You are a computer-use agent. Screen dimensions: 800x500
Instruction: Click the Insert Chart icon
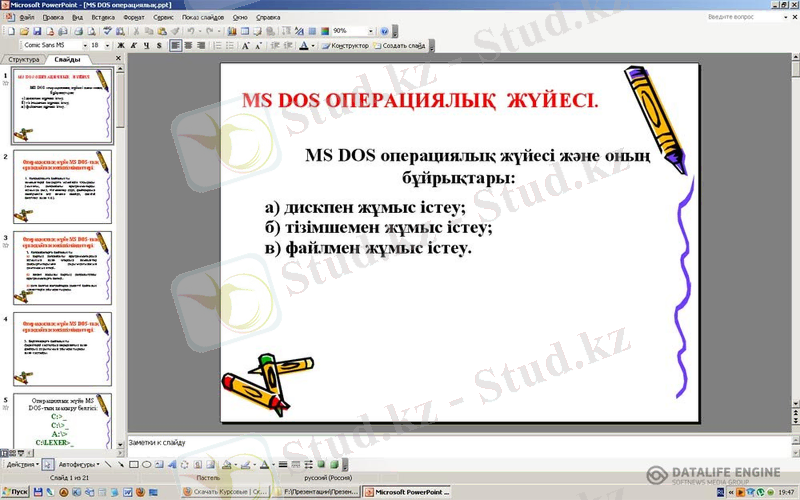[232, 31]
